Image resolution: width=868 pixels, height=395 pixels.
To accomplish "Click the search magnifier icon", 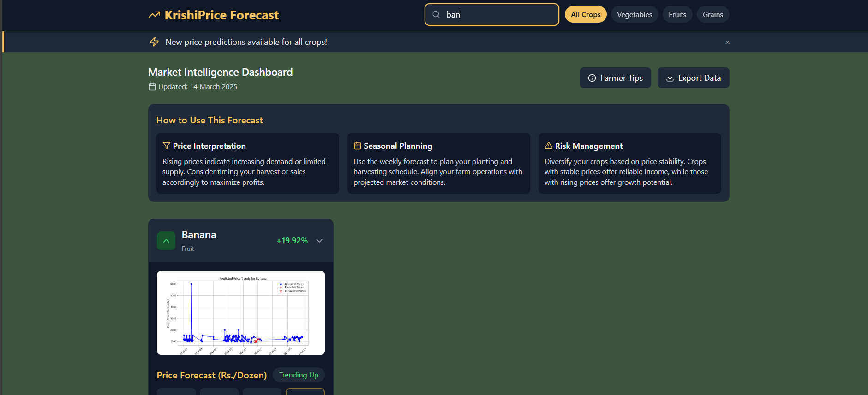I will coord(436,14).
